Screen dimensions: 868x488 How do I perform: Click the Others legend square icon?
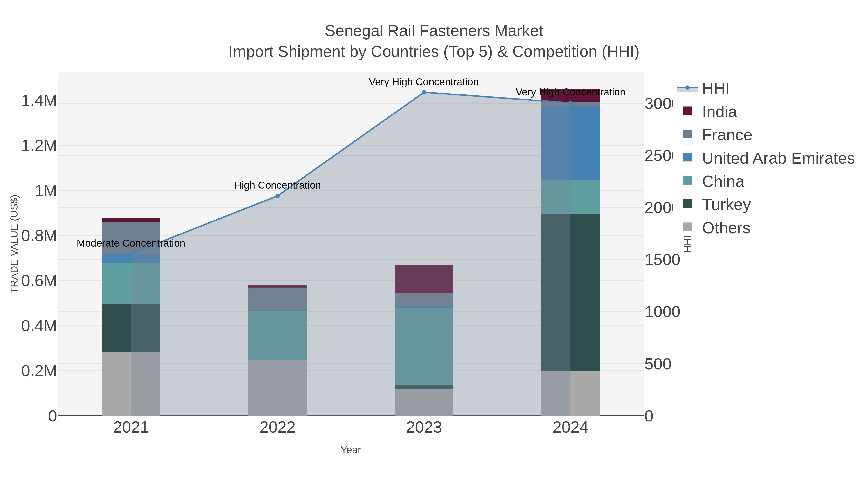click(x=687, y=227)
